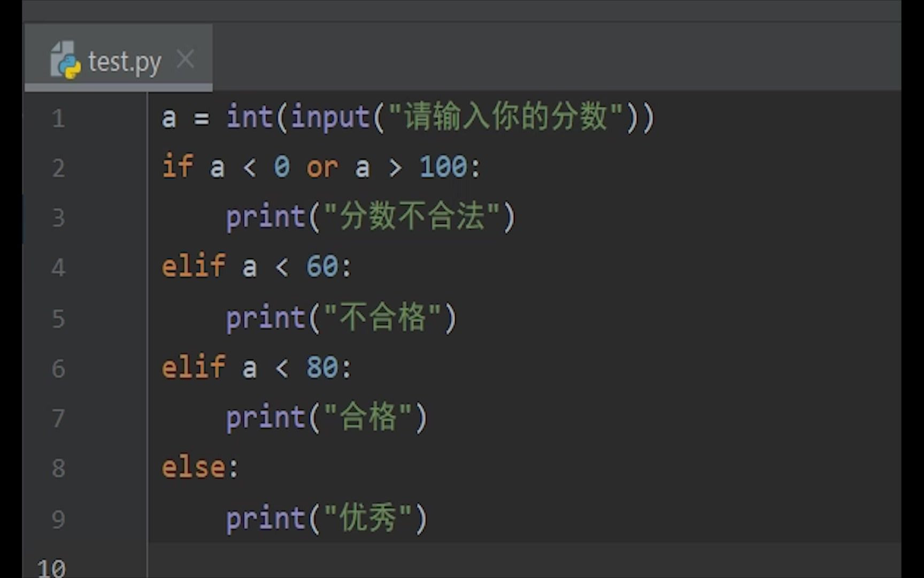Click line number 10 in the gutter

coord(52,567)
